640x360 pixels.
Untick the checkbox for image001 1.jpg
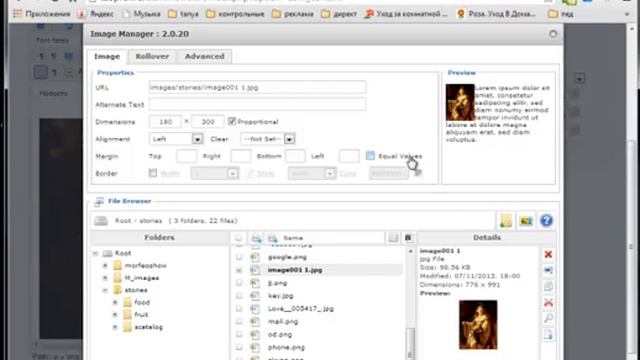(239, 270)
